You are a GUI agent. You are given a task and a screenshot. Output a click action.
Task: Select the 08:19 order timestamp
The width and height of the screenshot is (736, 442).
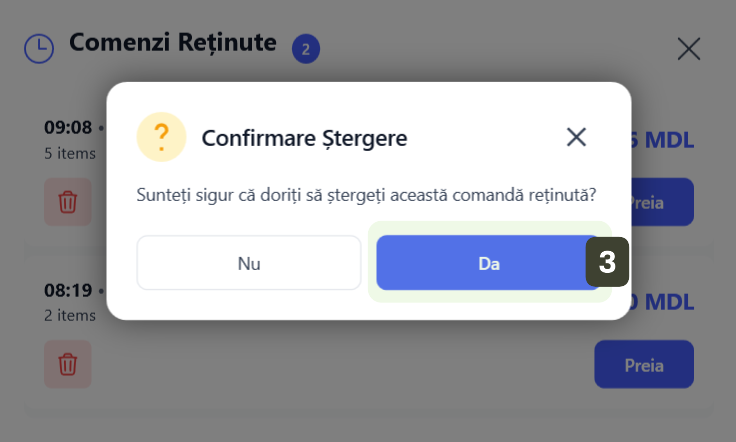tap(68, 291)
